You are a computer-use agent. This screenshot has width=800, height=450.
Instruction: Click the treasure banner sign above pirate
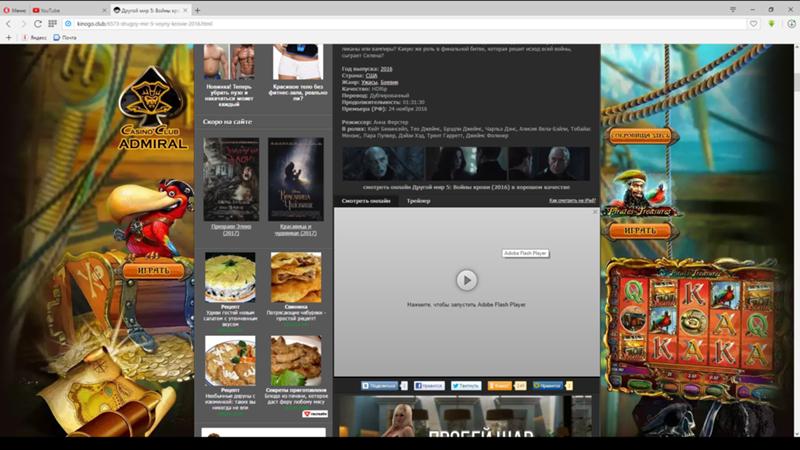click(x=641, y=136)
